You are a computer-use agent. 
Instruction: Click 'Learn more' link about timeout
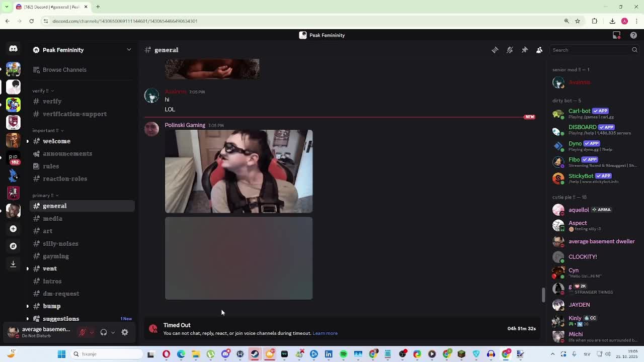325,333
